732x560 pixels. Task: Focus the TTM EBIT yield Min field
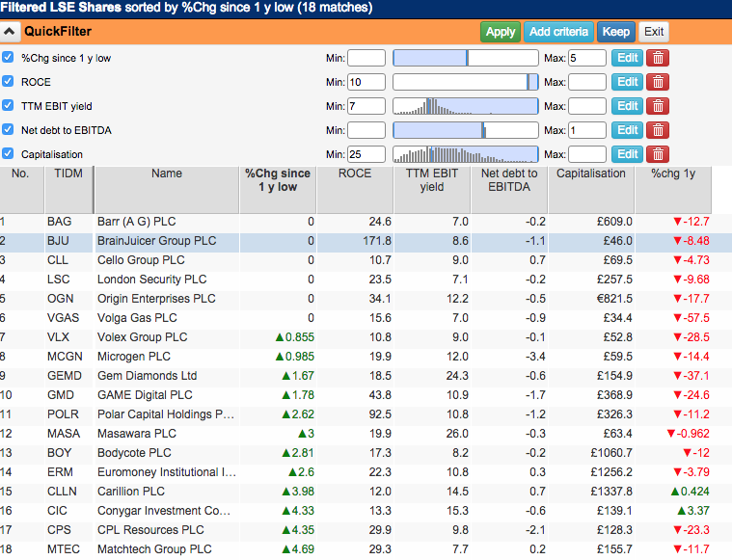(x=366, y=106)
